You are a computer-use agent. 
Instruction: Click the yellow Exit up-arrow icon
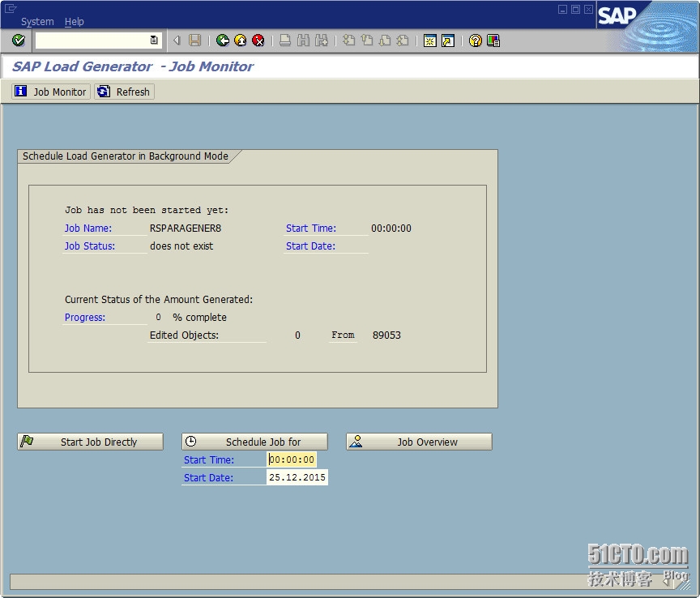(240, 41)
